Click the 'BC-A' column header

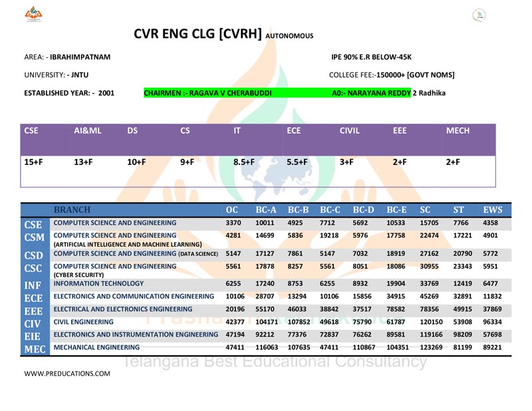(x=266, y=209)
